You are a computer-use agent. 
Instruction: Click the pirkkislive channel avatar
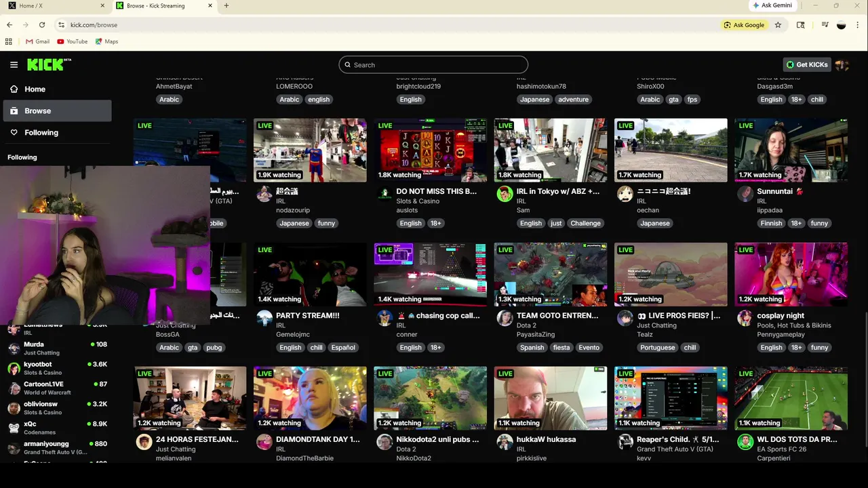pos(505,442)
